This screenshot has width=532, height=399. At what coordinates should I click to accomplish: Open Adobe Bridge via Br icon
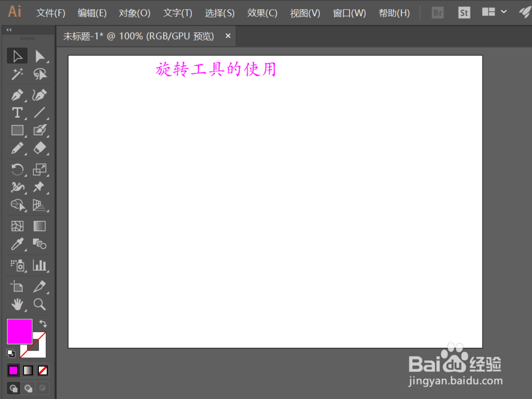(438, 13)
